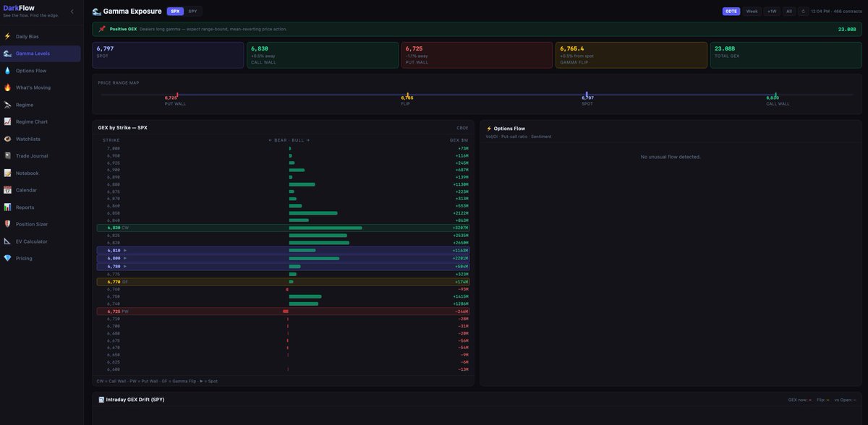The height and width of the screenshot is (425, 868).
Task: Select the 6,830 CW strike row
Action: coord(284,228)
